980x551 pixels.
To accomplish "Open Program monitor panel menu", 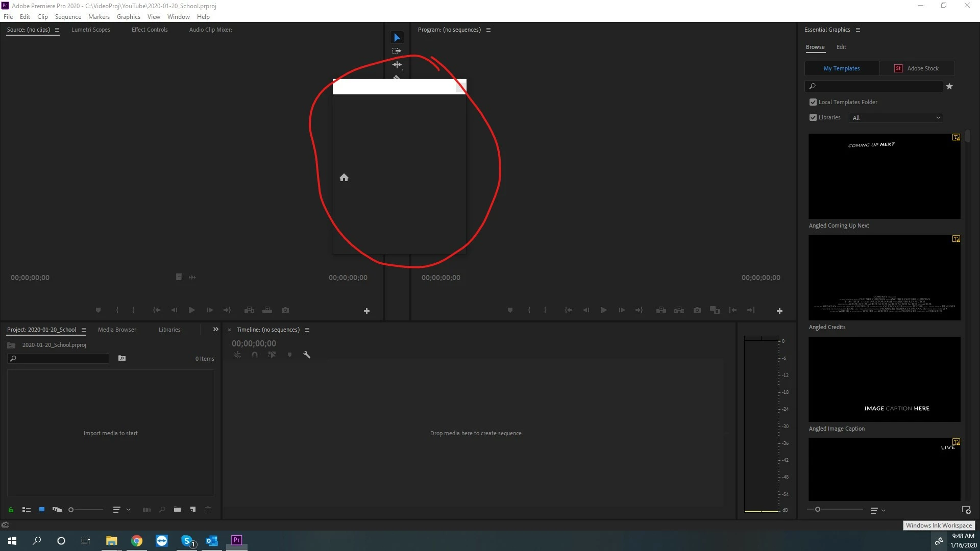I will point(488,30).
